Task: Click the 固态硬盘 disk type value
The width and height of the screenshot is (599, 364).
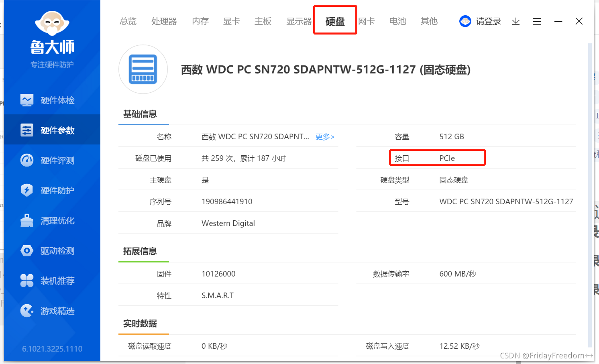Action: point(454,180)
